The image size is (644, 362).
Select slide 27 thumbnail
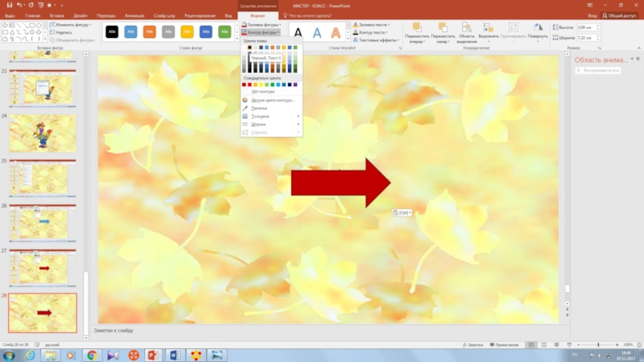(43, 268)
